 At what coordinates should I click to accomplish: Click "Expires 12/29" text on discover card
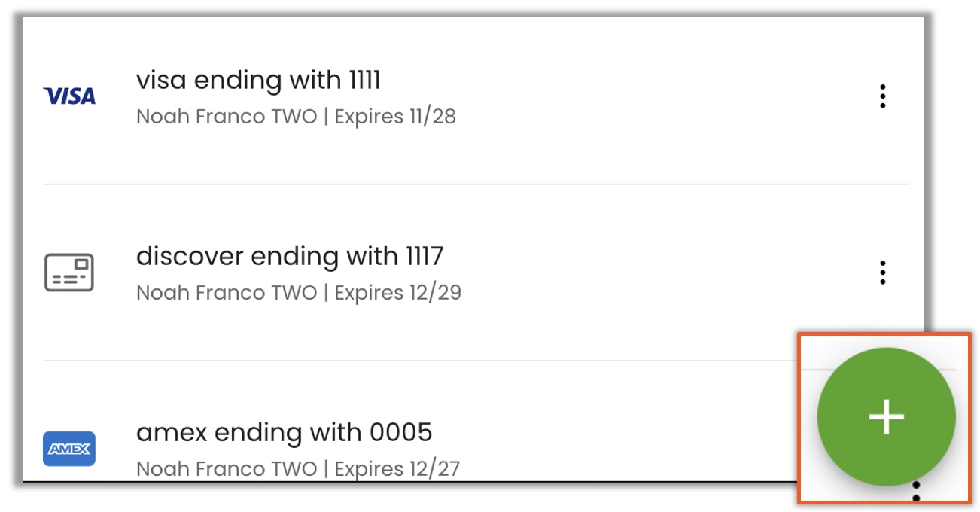pyautogui.click(x=397, y=293)
